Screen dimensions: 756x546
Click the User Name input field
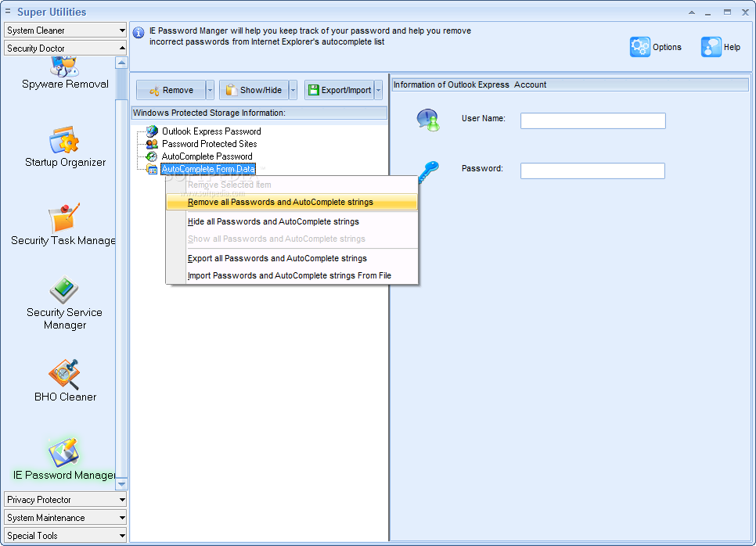pyautogui.click(x=593, y=121)
